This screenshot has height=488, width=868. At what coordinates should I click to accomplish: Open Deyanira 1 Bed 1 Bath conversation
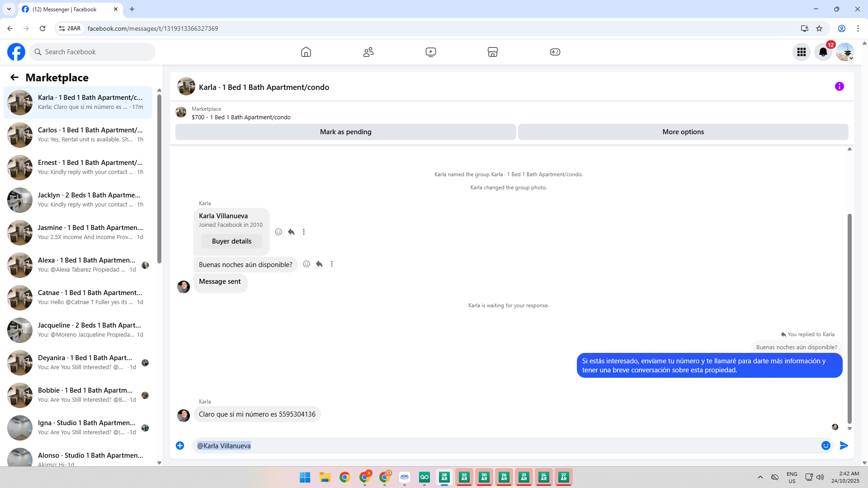point(78,363)
